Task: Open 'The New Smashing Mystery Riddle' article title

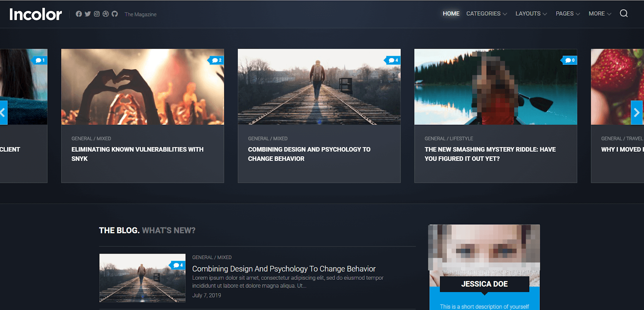Action: pos(490,154)
